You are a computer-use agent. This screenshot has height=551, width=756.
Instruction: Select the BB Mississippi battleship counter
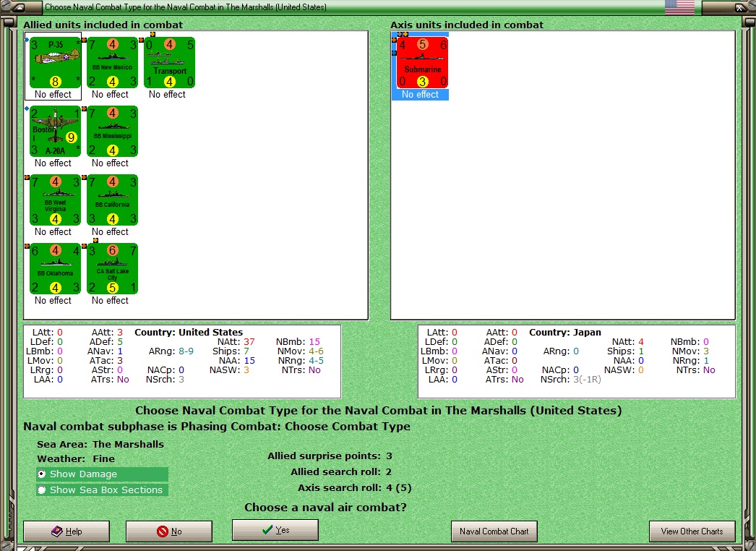click(112, 131)
